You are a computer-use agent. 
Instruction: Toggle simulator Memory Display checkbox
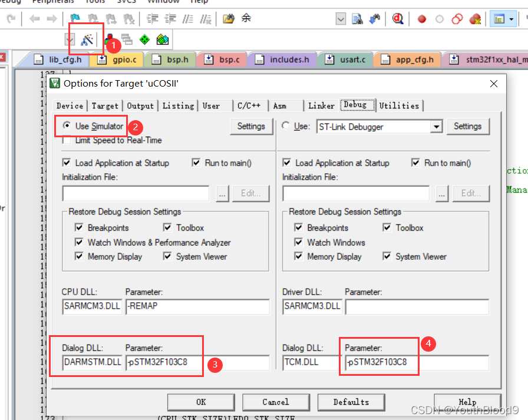click(x=79, y=256)
